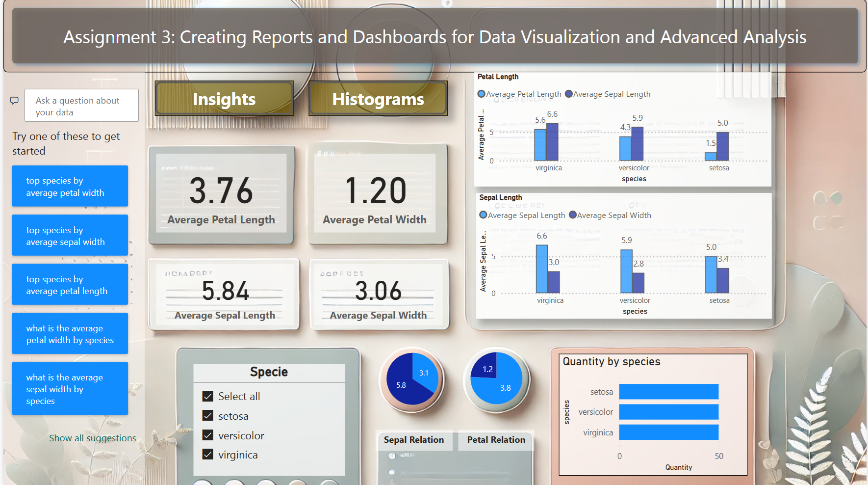The height and width of the screenshot is (485, 868).
Task: Select the setosa bar in Quantity by species
Action: pyautogui.click(x=669, y=392)
